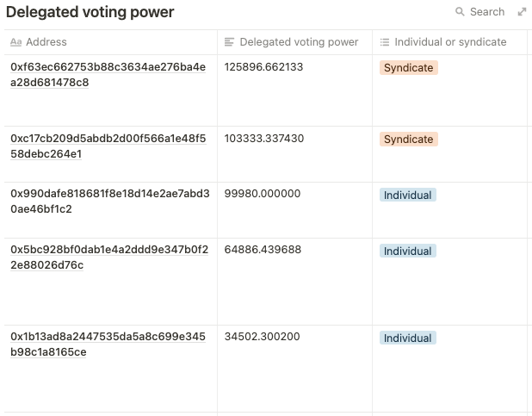Click the Delegated voting power title

coord(90,12)
